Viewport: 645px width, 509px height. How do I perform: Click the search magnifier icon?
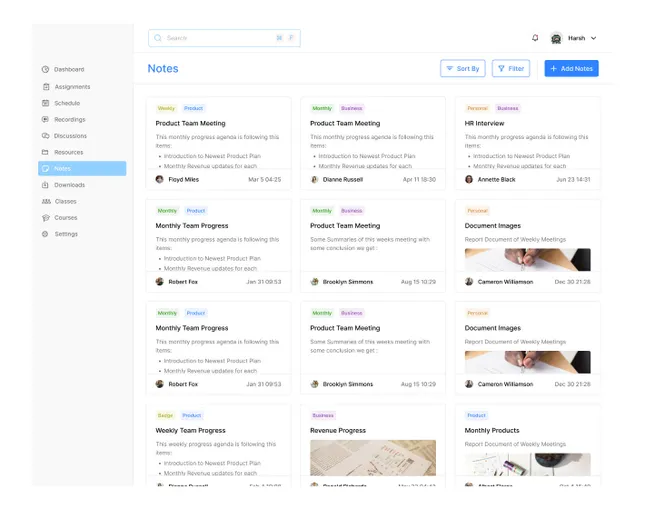(158, 38)
